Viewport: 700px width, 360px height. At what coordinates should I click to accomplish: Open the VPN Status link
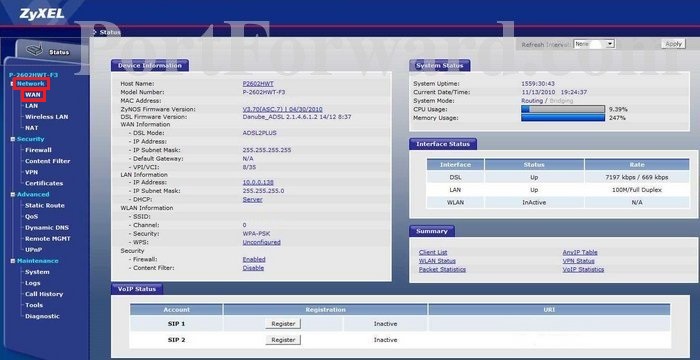[578, 261]
